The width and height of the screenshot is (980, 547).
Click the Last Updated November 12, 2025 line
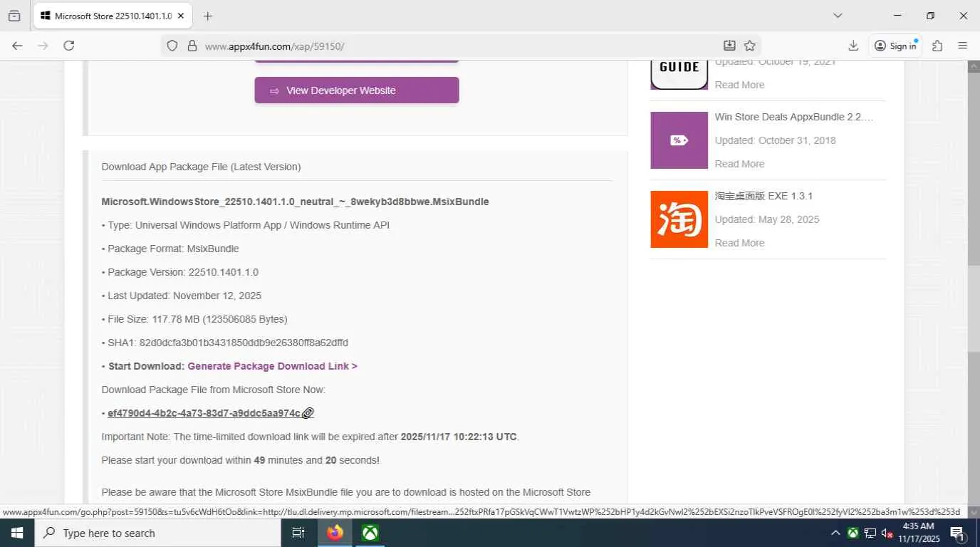click(x=182, y=296)
